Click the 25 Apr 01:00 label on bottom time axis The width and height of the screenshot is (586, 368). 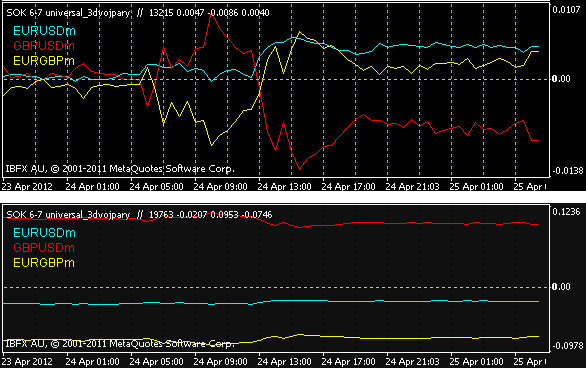tap(476, 362)
